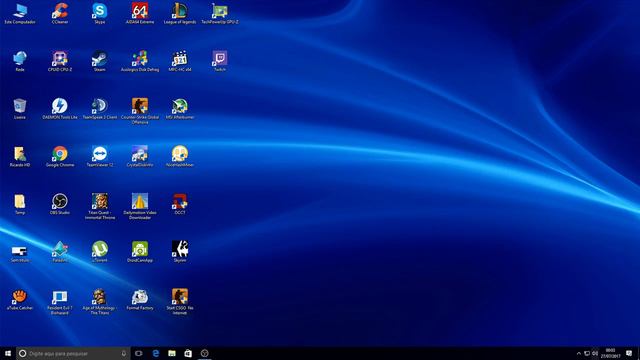The width and height of the screenshot is (640, 360).
Task: Select the Sem título image file
Action: [x=20, y=252]
